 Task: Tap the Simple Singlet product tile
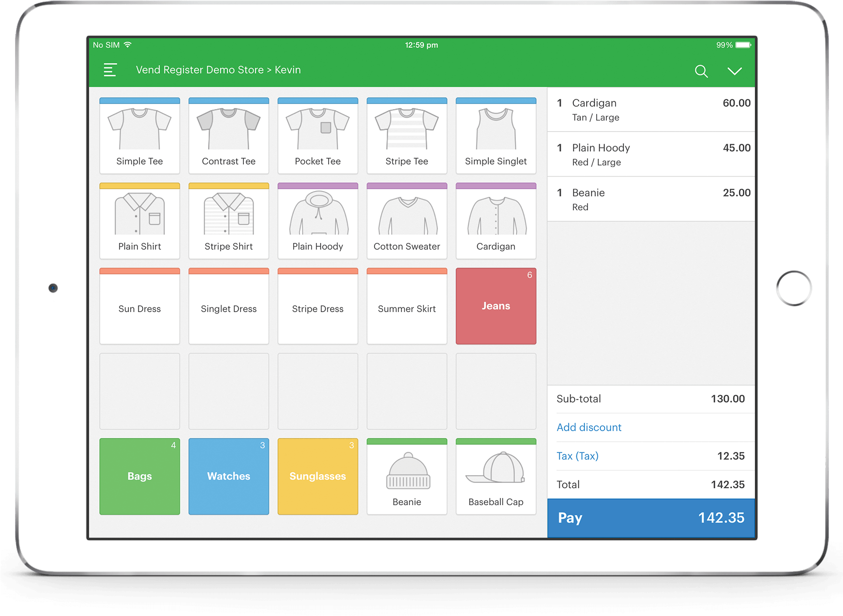click(496, 136)
